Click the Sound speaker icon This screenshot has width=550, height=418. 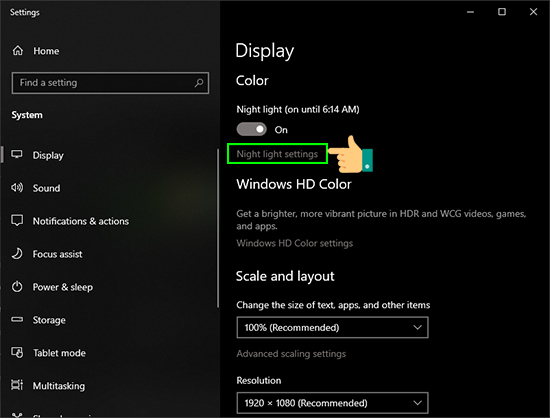pyautogui.click(x=17, y=188)
